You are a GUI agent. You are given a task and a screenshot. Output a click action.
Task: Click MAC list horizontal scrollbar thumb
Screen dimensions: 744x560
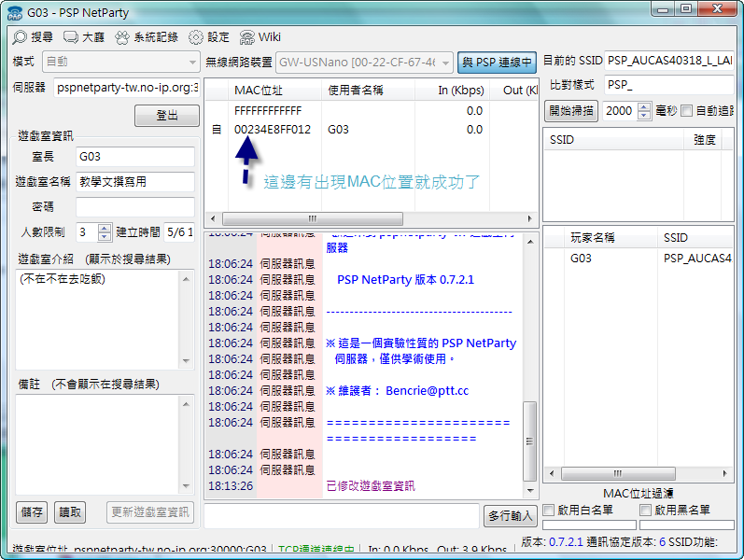[312, 218]
